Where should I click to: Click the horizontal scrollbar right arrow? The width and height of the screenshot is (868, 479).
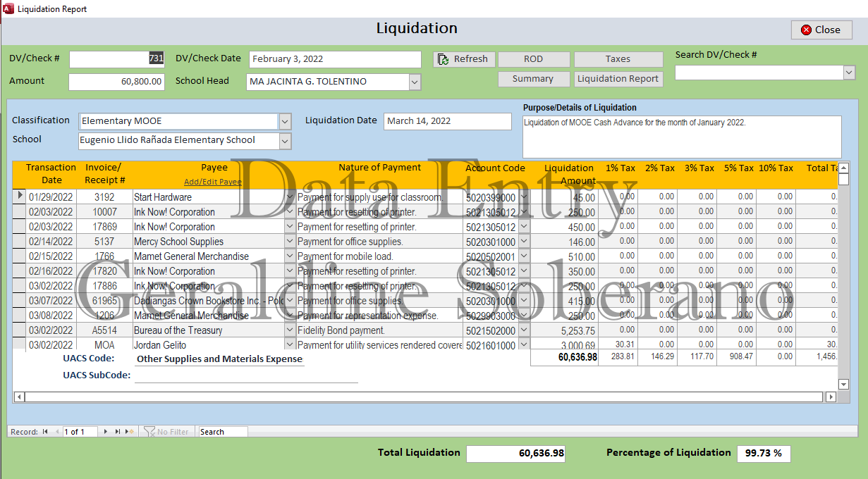[831, 397]
